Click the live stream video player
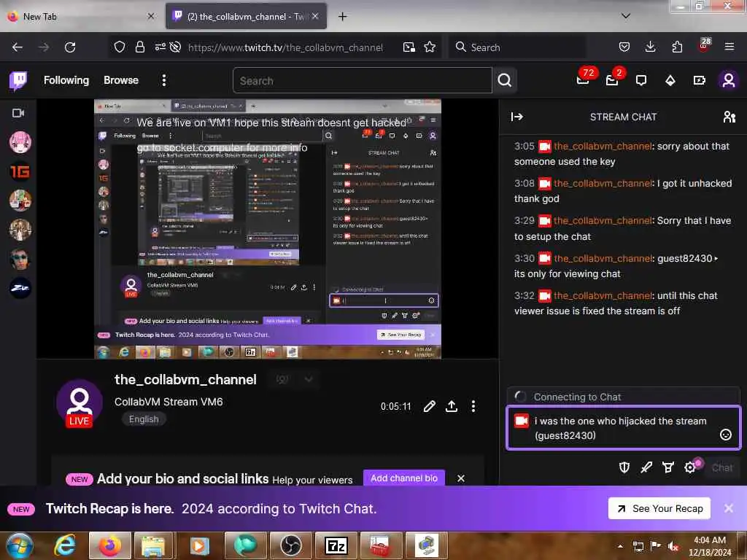 point(267,228)
